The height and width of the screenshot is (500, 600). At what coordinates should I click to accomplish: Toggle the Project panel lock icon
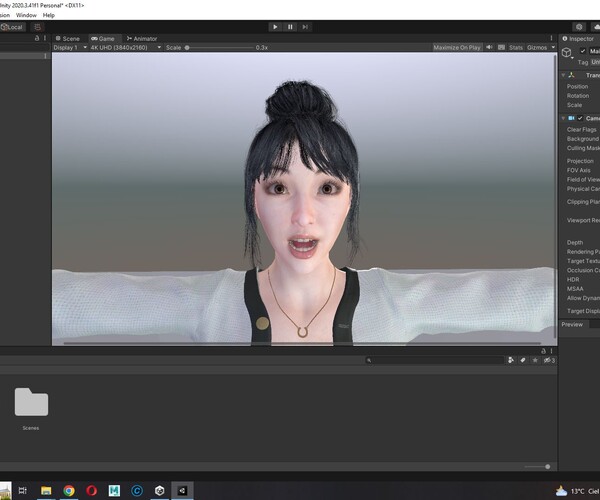pyautogui.click(x=543, y=351)
